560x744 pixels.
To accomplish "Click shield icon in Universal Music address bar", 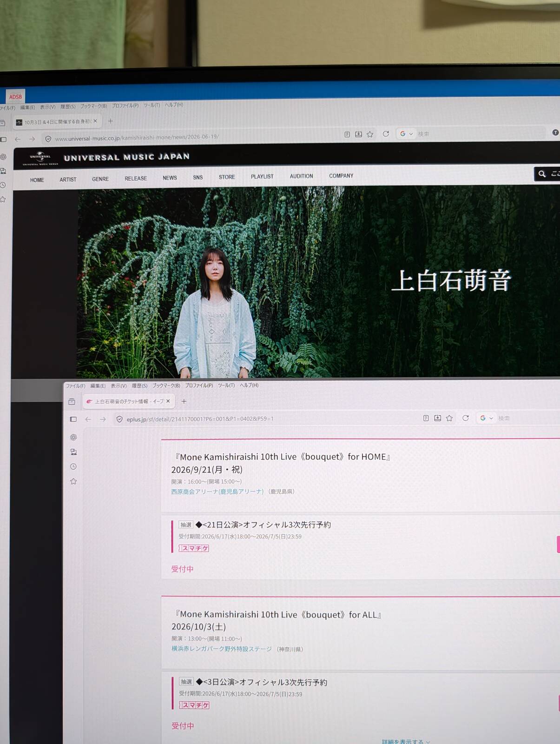I will pyautogui.click(x=48, y=139).
